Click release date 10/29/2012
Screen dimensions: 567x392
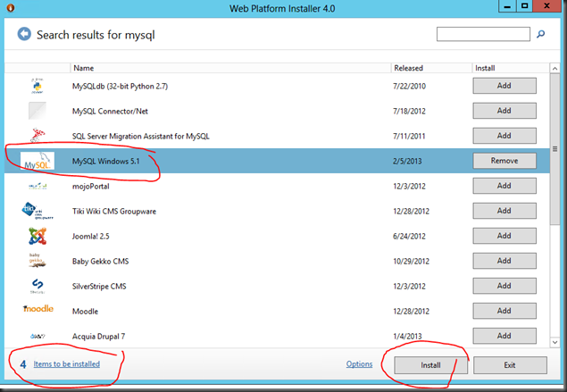click(411, 261)
